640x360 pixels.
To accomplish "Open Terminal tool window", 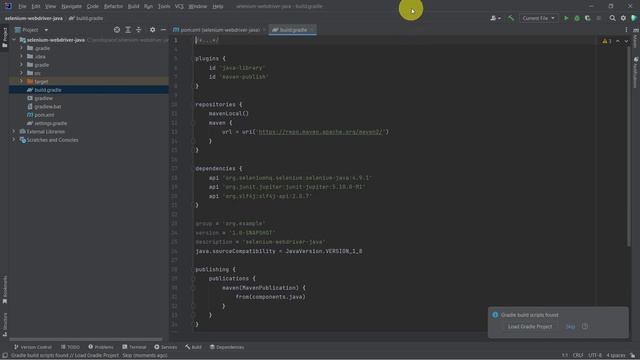I will click(134, 347).
